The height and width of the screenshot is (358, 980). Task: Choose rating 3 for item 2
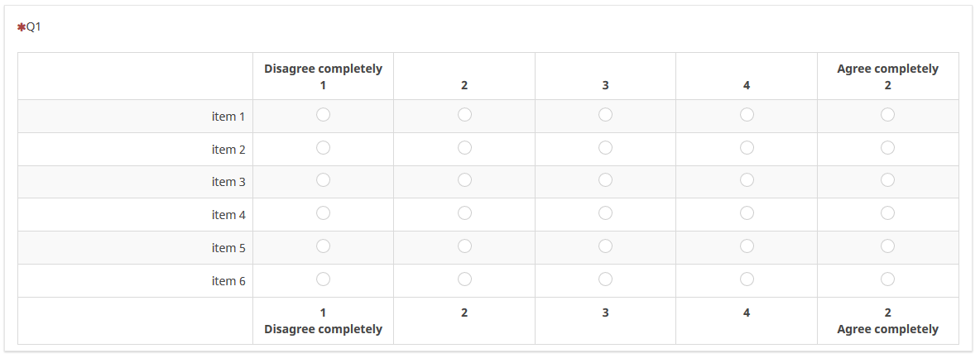(x=605, y=148)
